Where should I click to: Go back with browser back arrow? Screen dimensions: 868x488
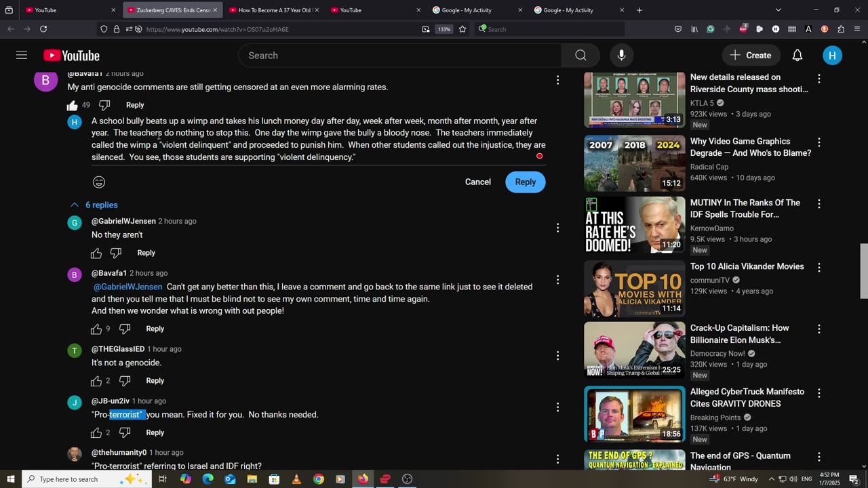(x=11, y=29)
